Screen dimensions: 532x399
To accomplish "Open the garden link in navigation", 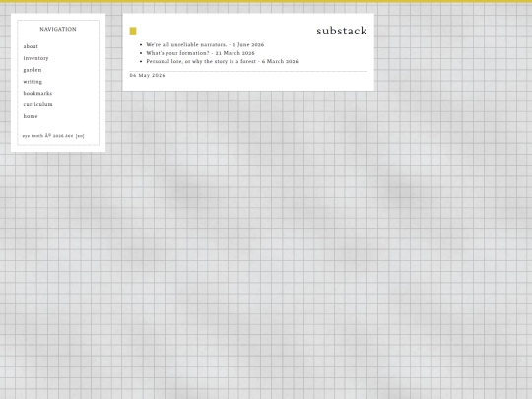I will (33, 70).
